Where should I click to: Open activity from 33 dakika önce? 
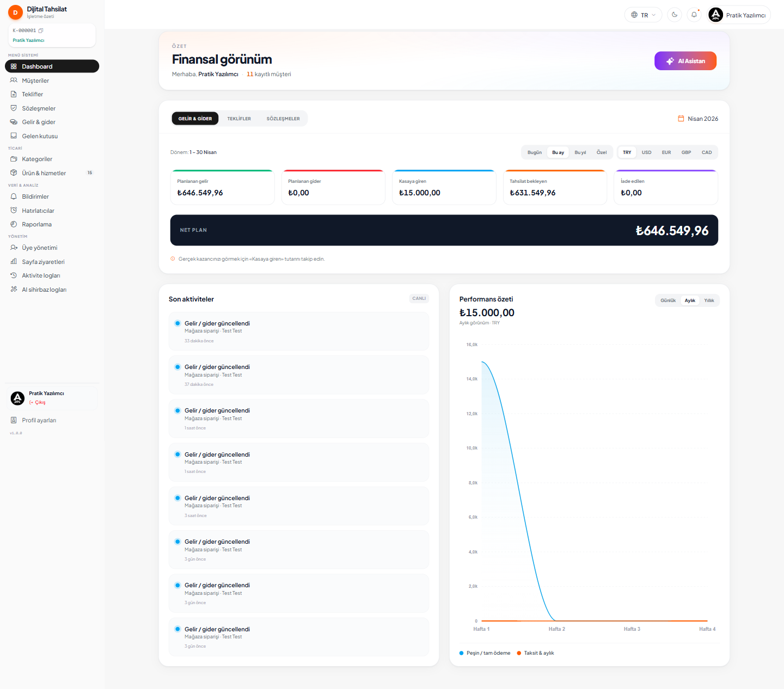299,331
